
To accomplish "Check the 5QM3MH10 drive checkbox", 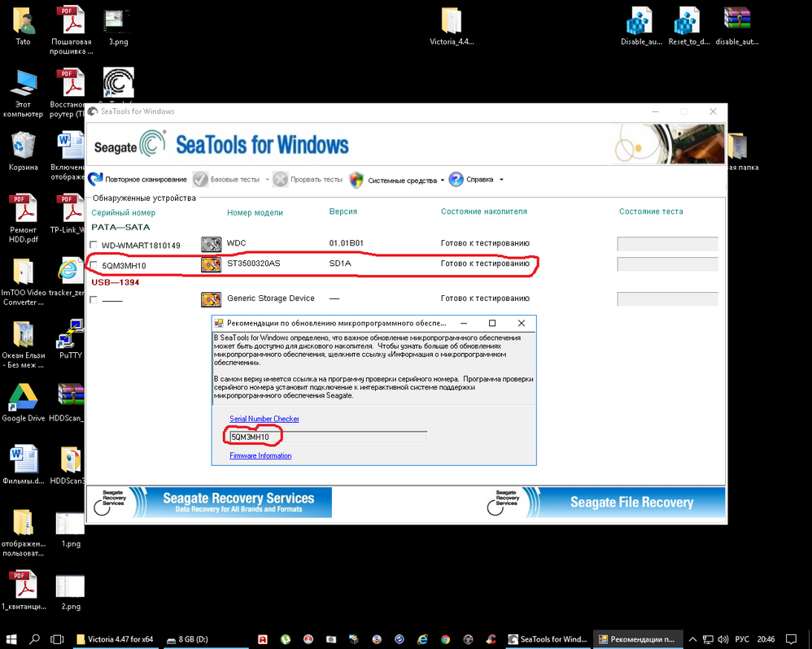I will coord(94,265).
